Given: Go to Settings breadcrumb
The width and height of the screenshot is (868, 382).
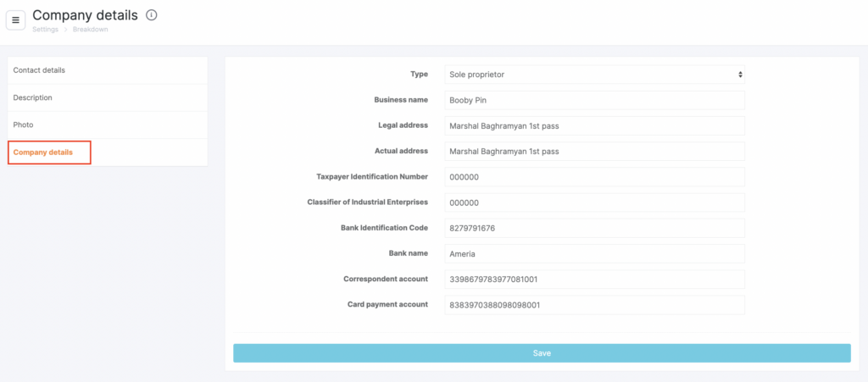Looking at the screenshot, I should click(45, 30).
